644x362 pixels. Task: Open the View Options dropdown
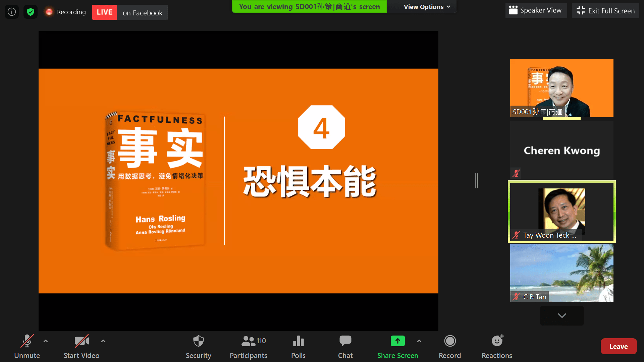click(x=427, y=7)
